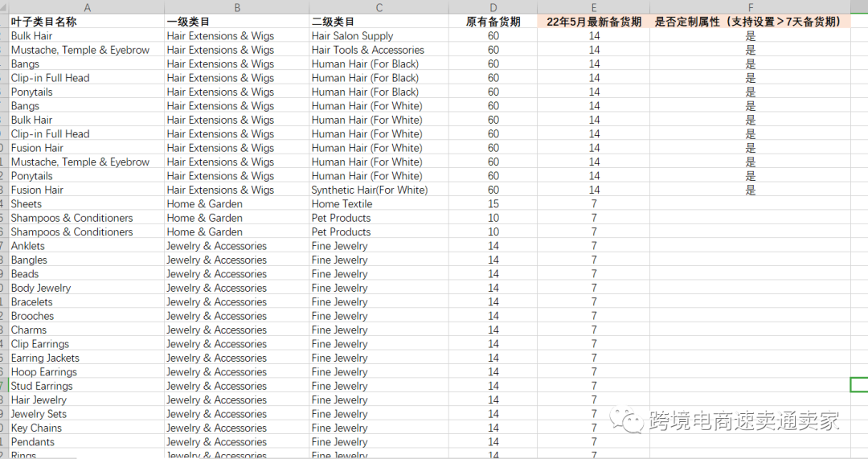Screen dimensions: 868x459
Task: Select the Stud Earrings cell
Action: pos(87,386)
